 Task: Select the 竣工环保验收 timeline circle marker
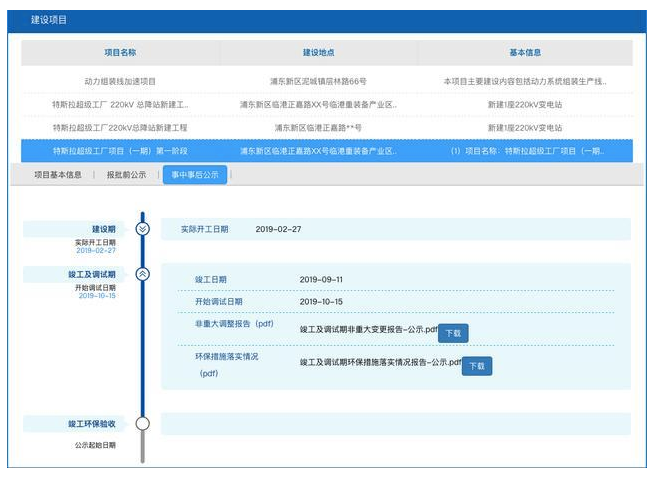(143, 423)
